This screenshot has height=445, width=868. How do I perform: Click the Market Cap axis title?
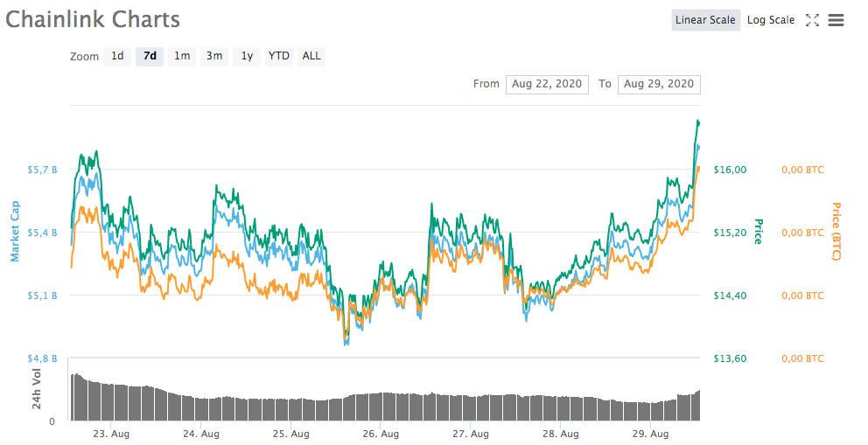pos(15,232)
